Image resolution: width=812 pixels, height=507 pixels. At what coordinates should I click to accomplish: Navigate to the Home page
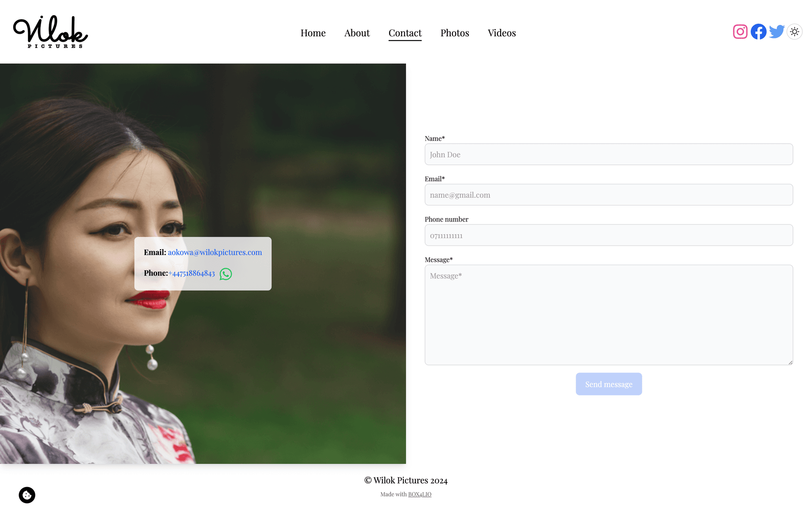pos(313,33)
